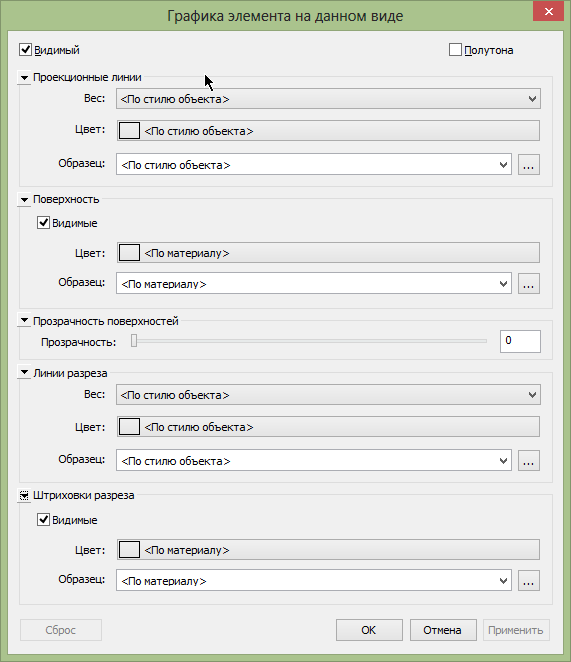571x662 pixels.
Task: Uncheck the Видимый checkbox at top
Action: pyautogui.click(x=25, y=50)
